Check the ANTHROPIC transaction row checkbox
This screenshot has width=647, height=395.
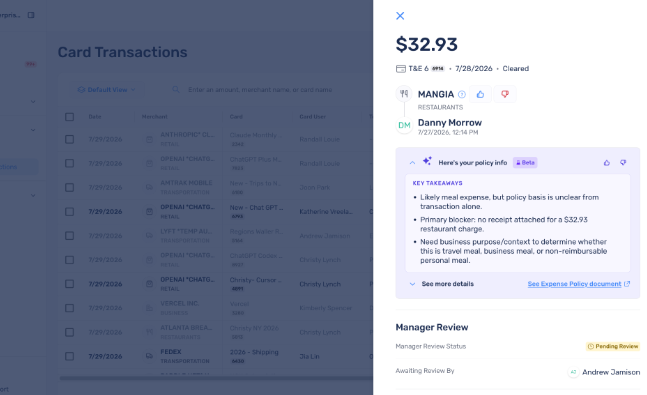[69, 139]
